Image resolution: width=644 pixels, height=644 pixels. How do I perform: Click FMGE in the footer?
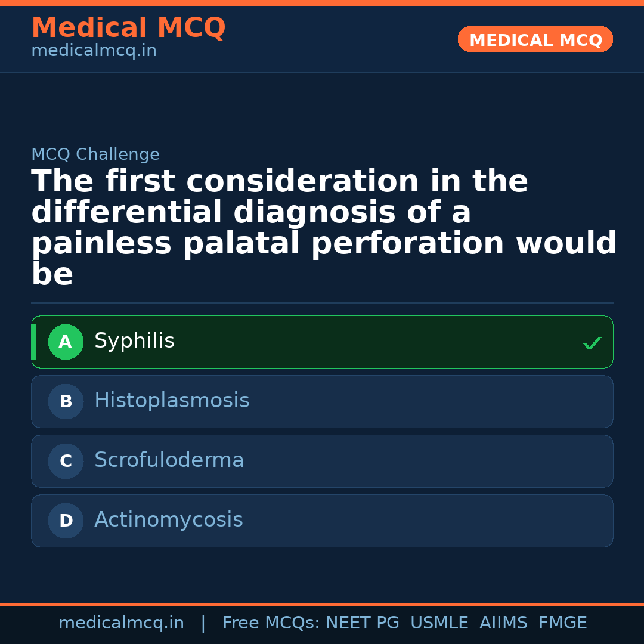pyautogui.click(x=563, y=623)
